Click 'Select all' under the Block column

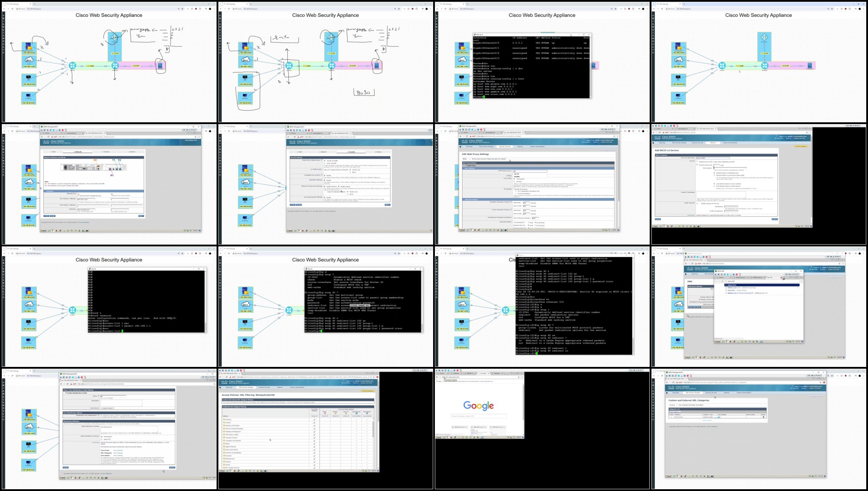[x=325, y=416]
